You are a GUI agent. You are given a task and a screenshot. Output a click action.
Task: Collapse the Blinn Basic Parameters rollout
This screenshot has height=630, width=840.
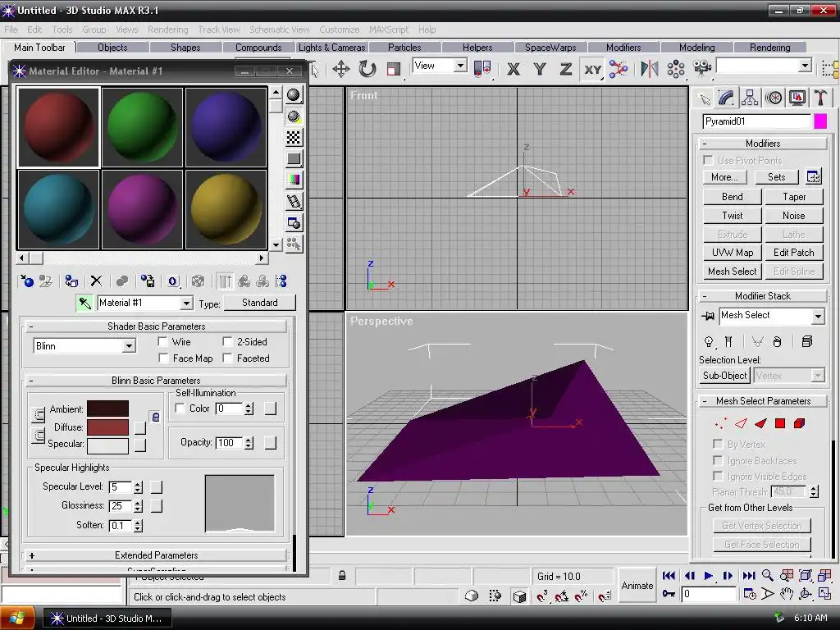pos(156,381)
